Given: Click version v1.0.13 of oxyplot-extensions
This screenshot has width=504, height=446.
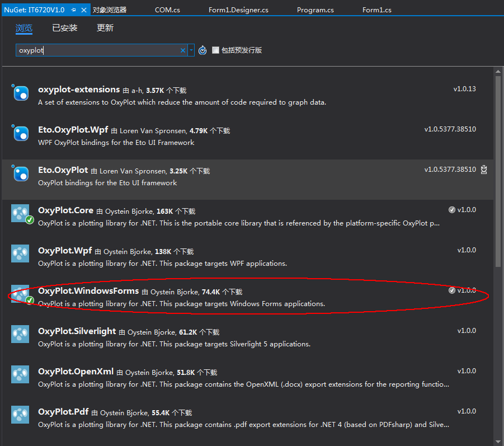Looking at the screenshot, I should [x=464, y=89].
